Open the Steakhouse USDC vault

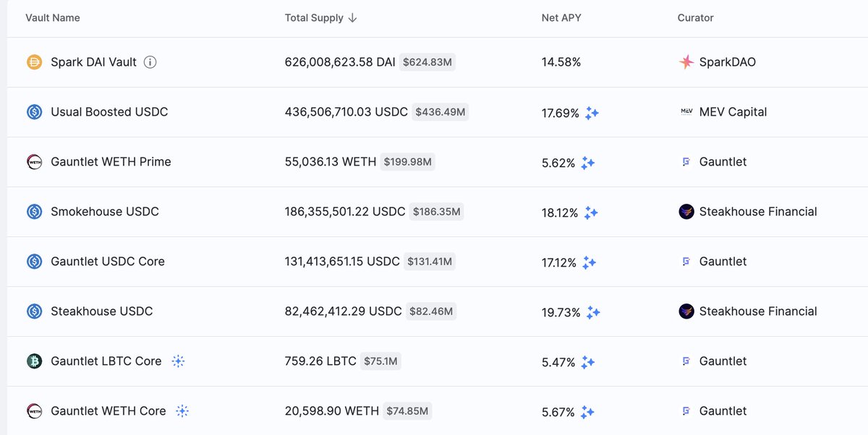[102, 311]
